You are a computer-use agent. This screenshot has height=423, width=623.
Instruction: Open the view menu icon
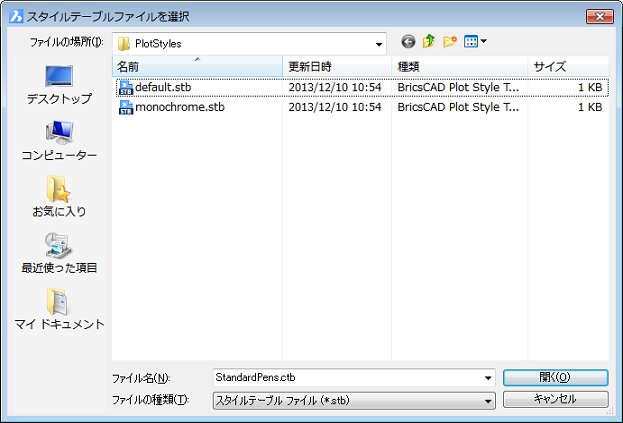[471, 41]
